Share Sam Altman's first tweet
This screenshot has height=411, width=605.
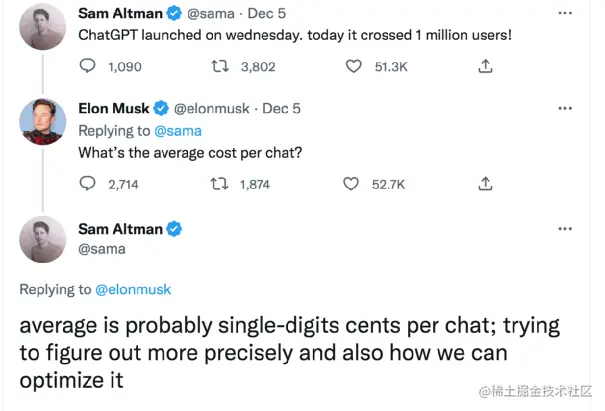click(x=485, y=66)
